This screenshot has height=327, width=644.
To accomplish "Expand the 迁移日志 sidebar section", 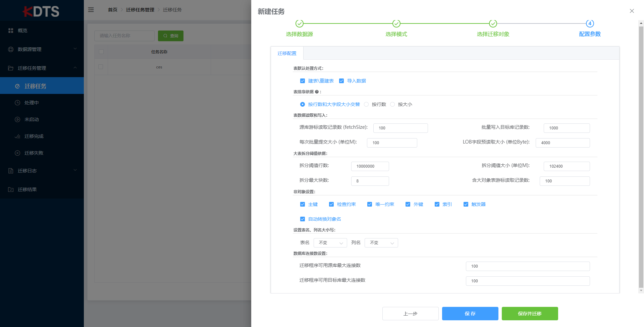I will pyautogui.click(x=28, y=170).
